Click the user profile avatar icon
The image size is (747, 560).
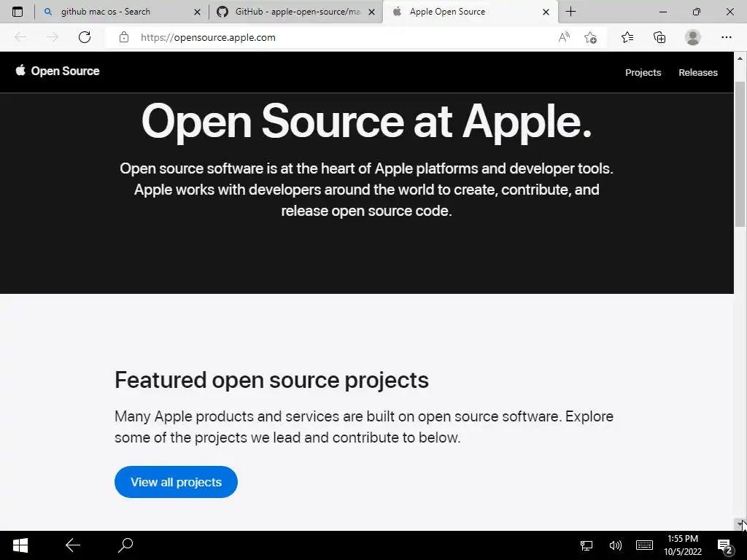click(x=692, y=37)
